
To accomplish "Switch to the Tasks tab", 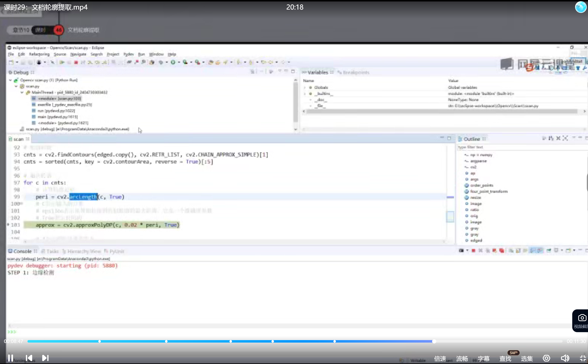I will click(x=50, y=251).
